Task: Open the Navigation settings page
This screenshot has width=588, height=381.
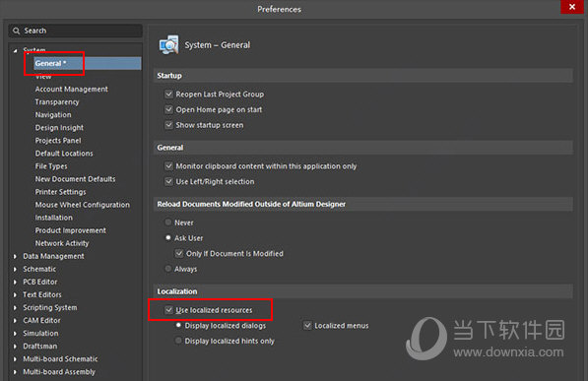Action: pos(53,115)
